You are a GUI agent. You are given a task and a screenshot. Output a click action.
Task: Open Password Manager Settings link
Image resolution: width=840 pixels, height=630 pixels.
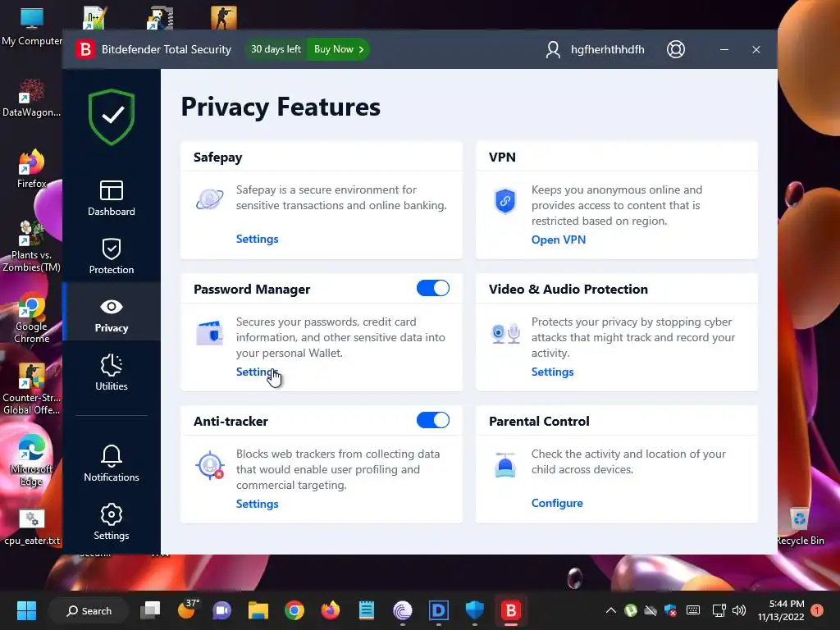pyautogui.click(x=257, y=372)
